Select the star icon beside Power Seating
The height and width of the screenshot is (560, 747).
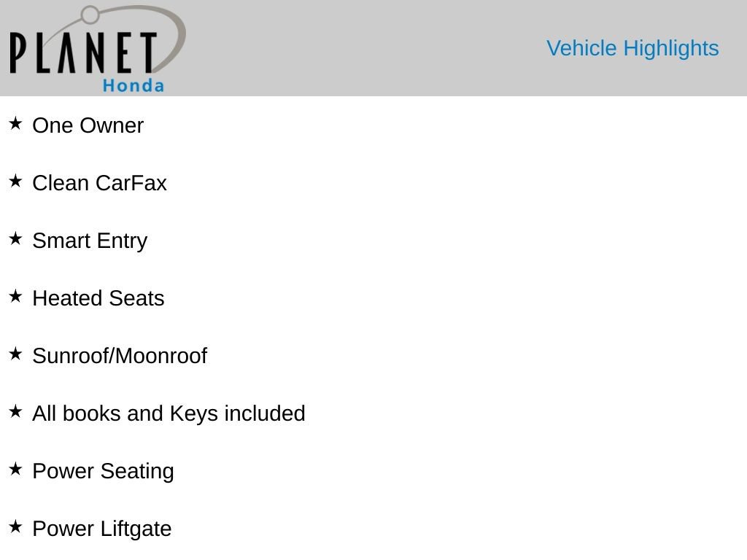tap(15, 469)
